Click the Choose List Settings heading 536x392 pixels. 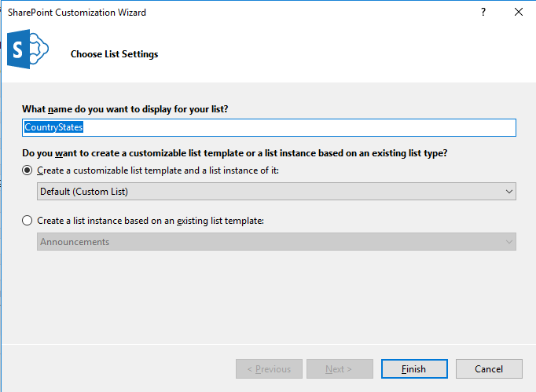click(114, 54)
